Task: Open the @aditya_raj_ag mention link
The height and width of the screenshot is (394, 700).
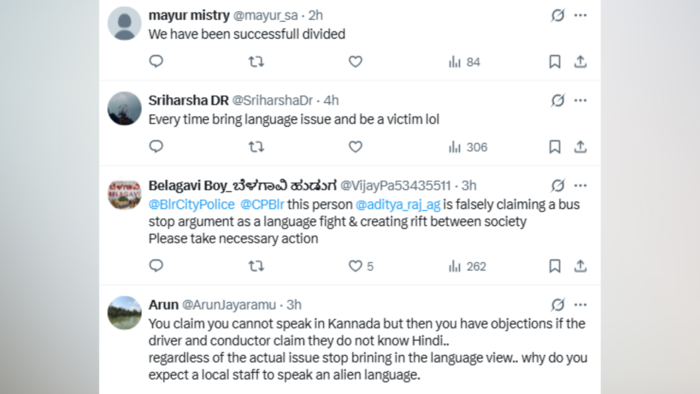Action: pyautogui.click(x=398, y=204)
